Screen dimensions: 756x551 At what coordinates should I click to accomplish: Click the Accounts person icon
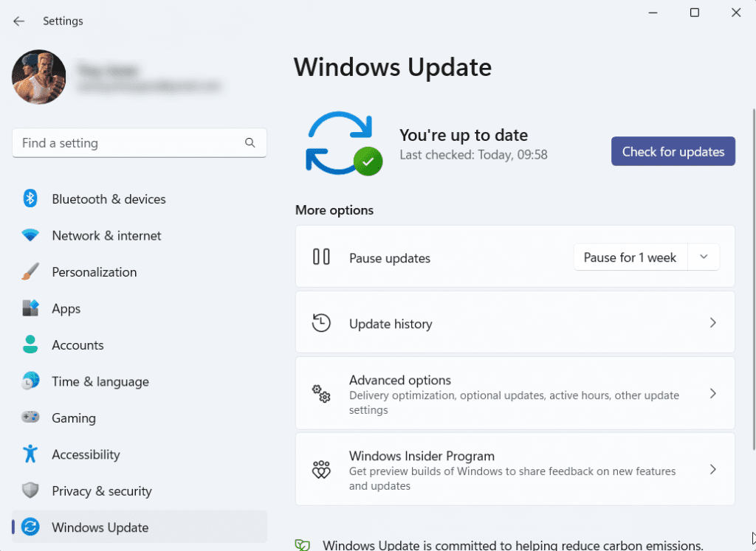tap(30, 345)
